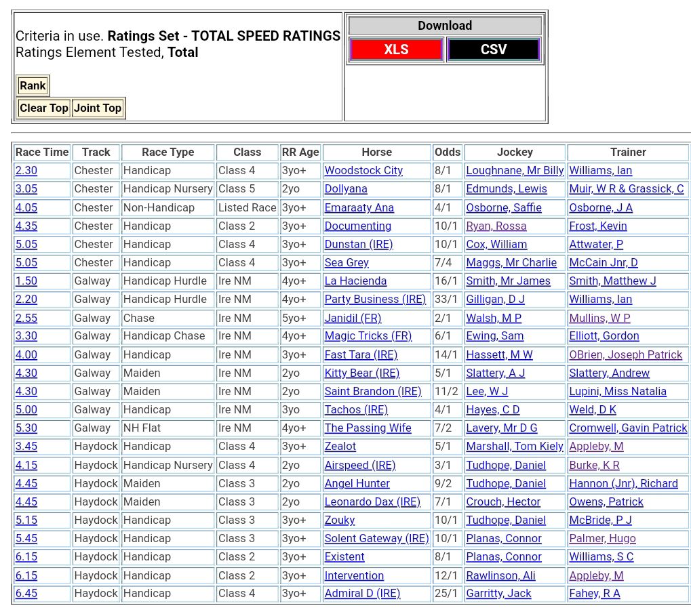View horse Admiral D (IRE)
Viewport: 691px width, 616px height.
362,594
